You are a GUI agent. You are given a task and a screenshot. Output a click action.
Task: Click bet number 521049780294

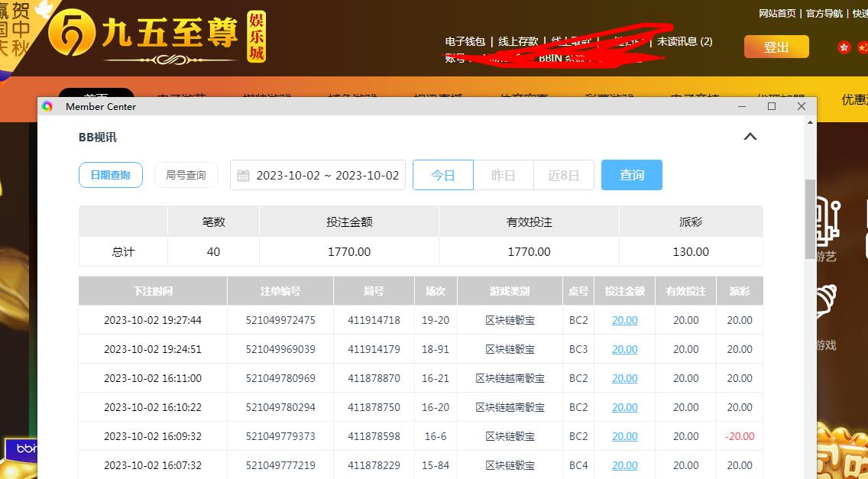pos(280,407)
